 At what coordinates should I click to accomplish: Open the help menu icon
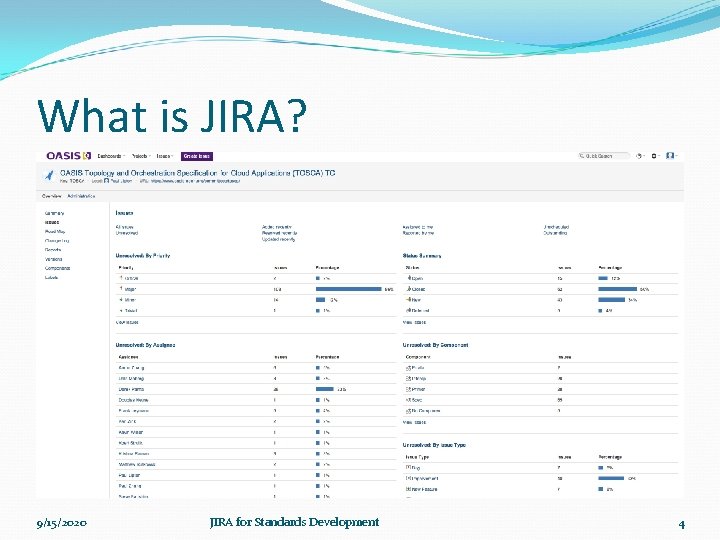640,156
